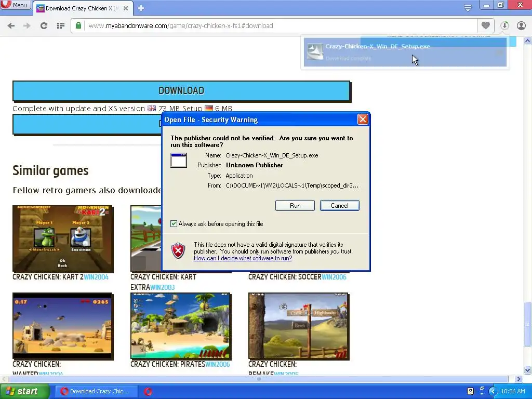The height and width of the screenshot is (399, 532).
Task: Click vertical scrollbar up arrow
Action: pyautogui.click(x=528, y=41)
